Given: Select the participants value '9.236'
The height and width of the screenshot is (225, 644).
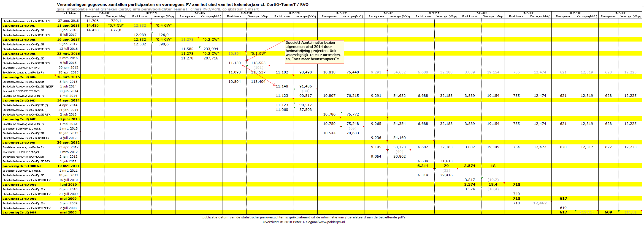Looking at the screenshot, I should [x=376, y=138].
